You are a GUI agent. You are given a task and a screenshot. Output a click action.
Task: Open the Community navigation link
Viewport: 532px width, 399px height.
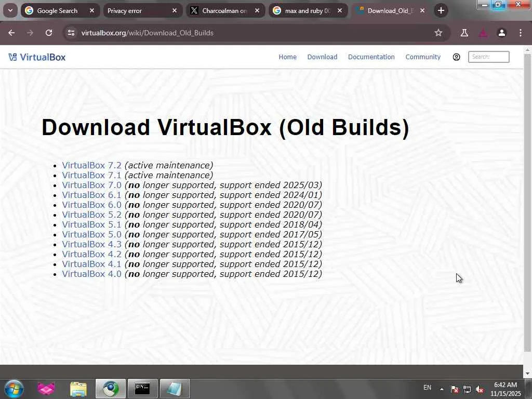pos(423,57)
